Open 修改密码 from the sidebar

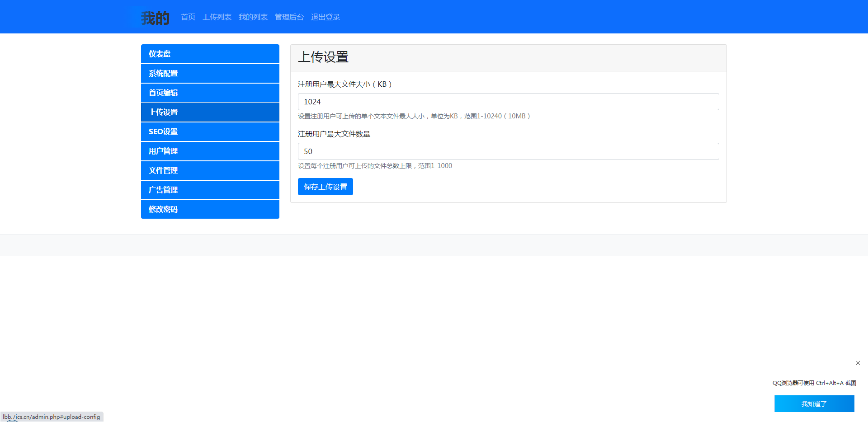click(x=210, y=209)
